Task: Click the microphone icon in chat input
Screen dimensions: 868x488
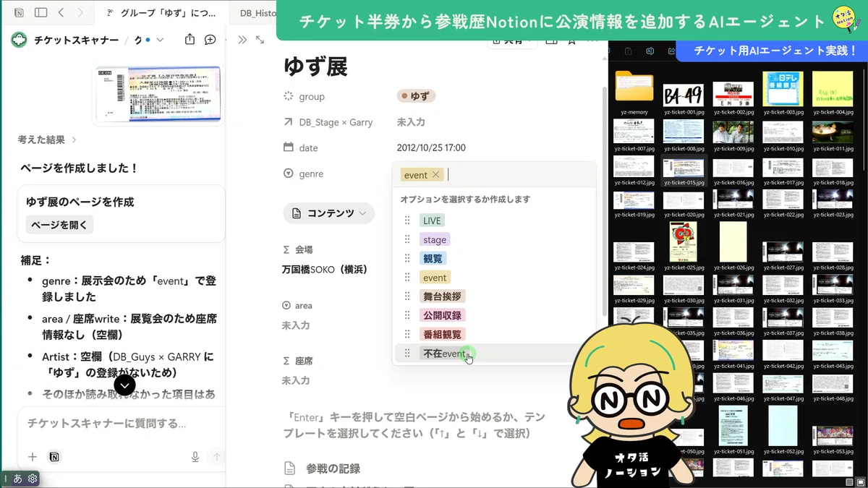Action: [x=195, y=457]
